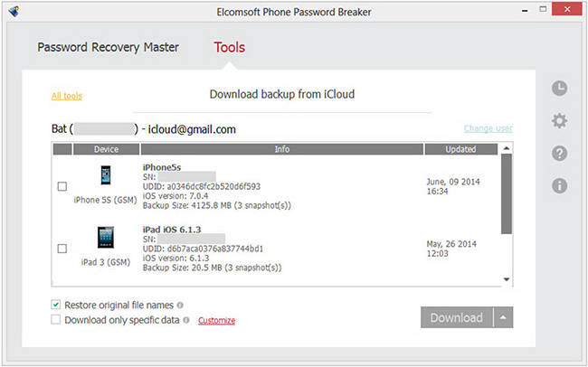Click info hint beside Download only specific data

[x=186, y=319]
